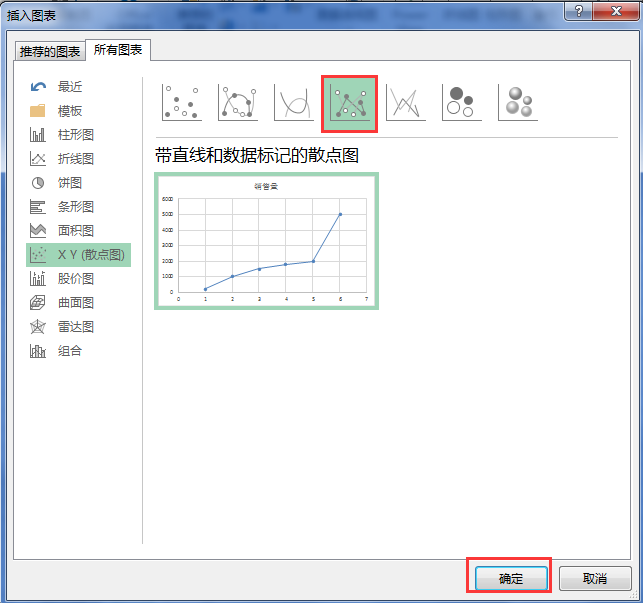Click the 折线图 line chart icon
Viewport: 643px width, 603px height.
click(x=38, y=159)
